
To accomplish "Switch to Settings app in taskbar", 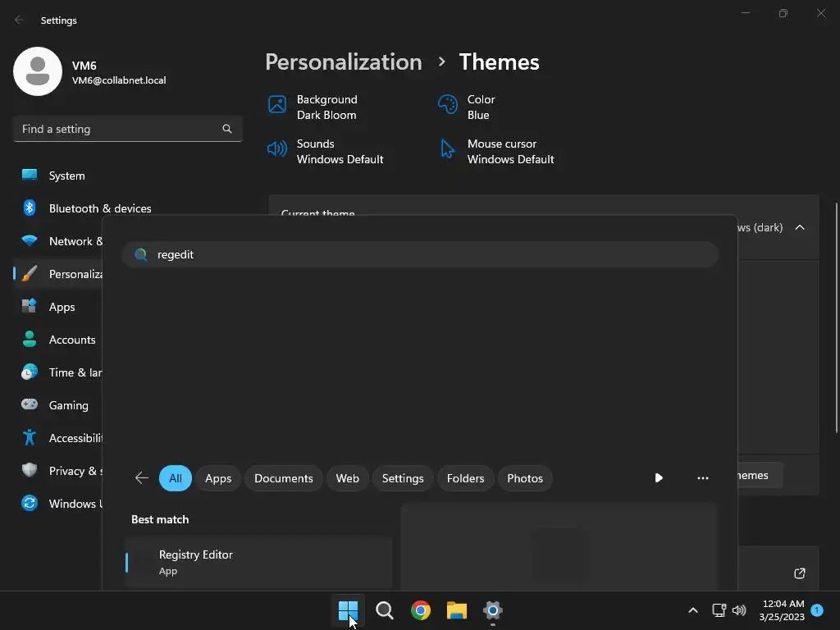I will [493, 610].
